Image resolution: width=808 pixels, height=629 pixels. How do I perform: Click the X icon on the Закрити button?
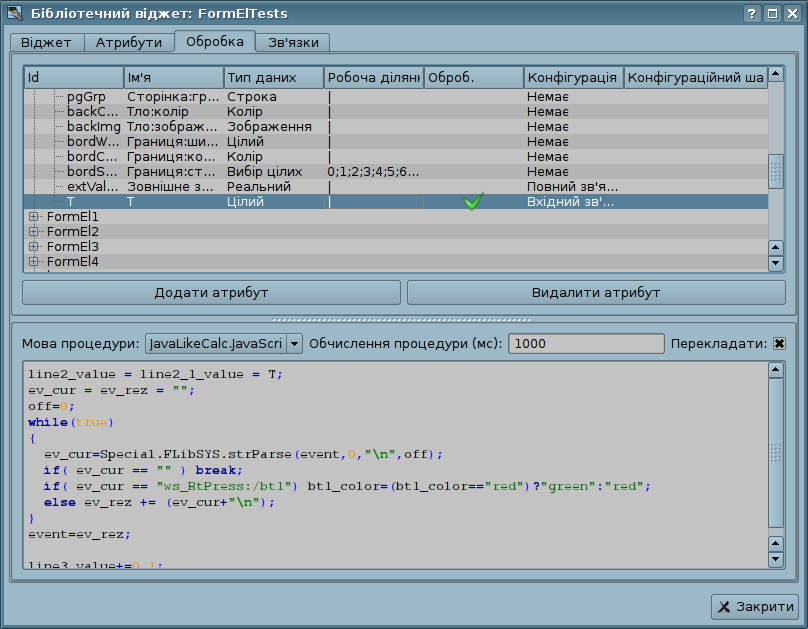tap(724, 607)
